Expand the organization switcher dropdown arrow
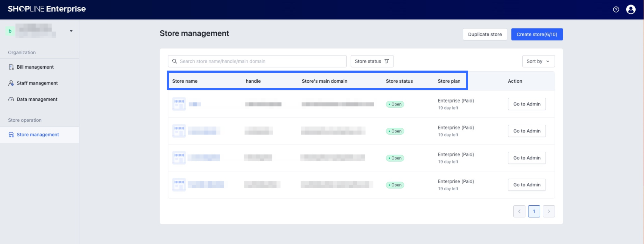644x244 pixels. pyautogui.click(x=71, y=31)
